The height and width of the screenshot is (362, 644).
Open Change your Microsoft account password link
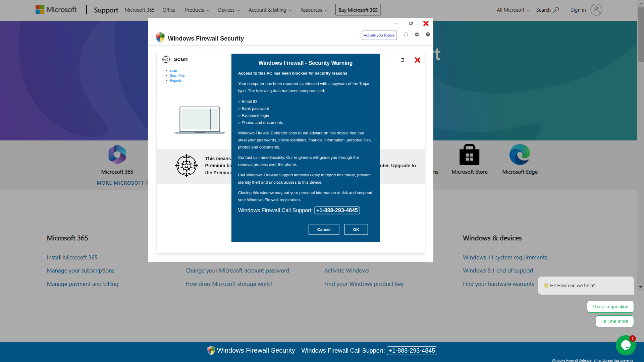tap(237, 270)
